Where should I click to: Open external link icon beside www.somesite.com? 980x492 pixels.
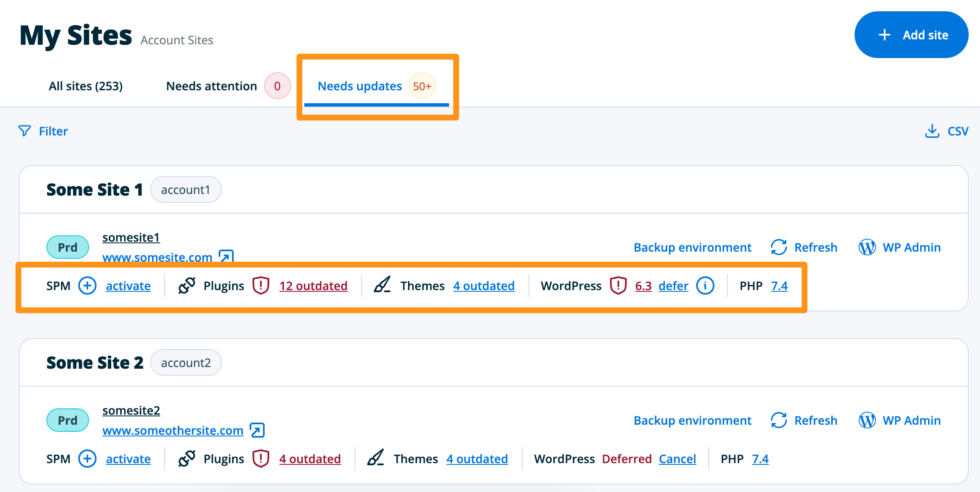[226, 256]
